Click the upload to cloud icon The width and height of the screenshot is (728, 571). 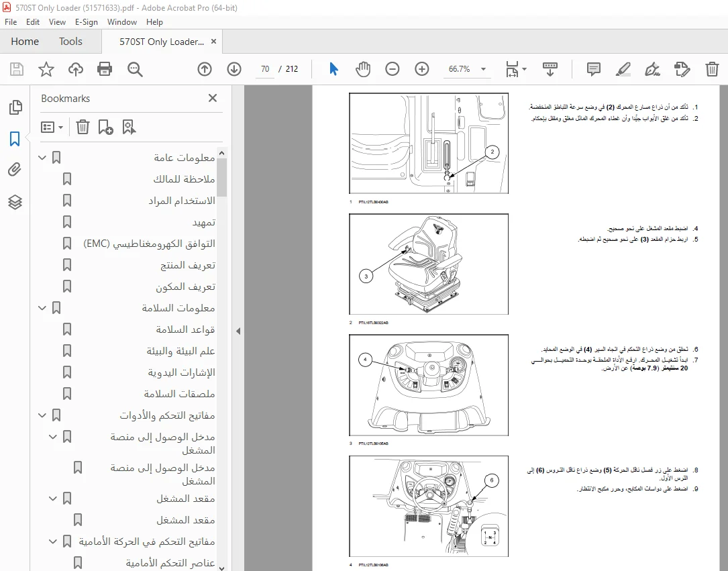point(75,69)
